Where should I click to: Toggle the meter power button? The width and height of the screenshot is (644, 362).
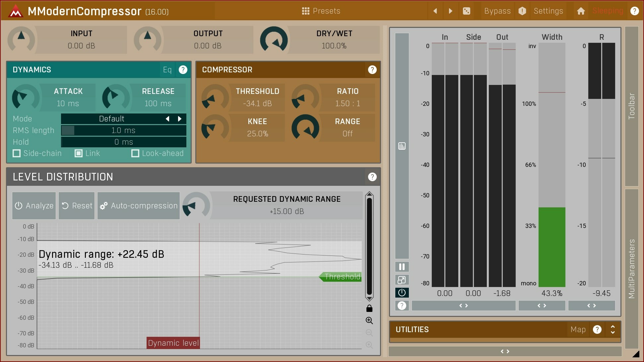point(402,293)
